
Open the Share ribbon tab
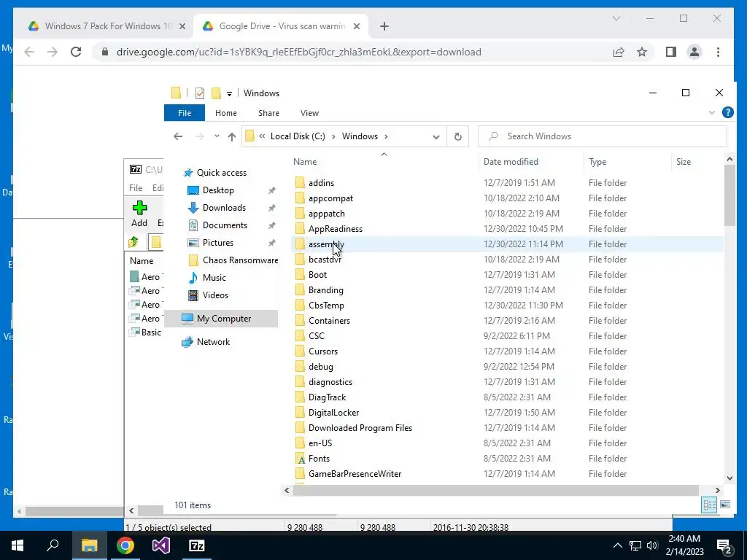click(x=268, y=113)
